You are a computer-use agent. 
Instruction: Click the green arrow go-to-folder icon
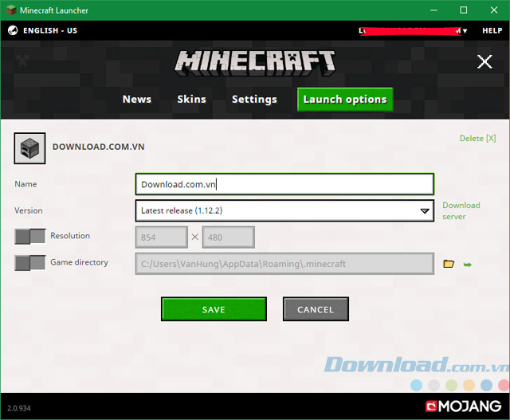[x=468, y=265]
